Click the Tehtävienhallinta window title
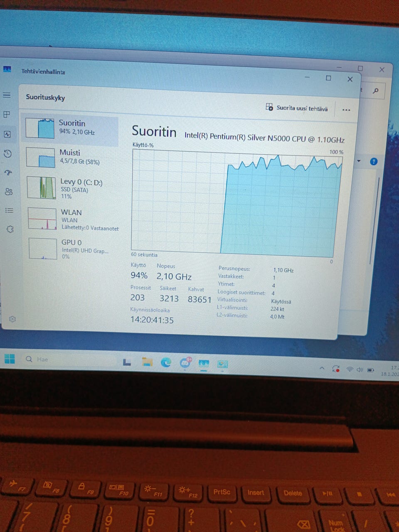This screenshot has height=532, width=399. point(43,71)
